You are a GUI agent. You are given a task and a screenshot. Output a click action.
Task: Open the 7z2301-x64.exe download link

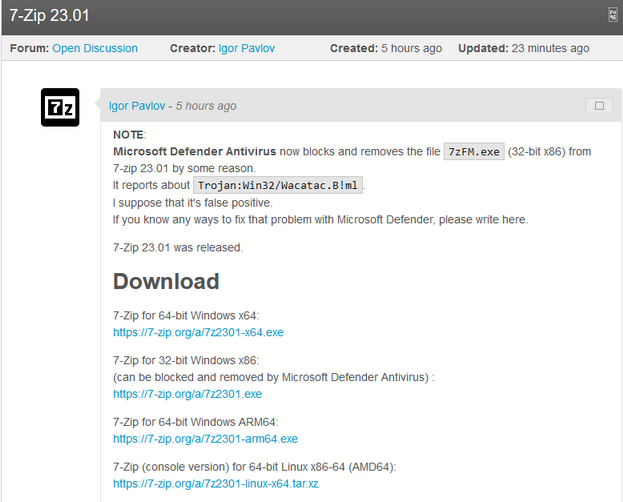(198, 332)
